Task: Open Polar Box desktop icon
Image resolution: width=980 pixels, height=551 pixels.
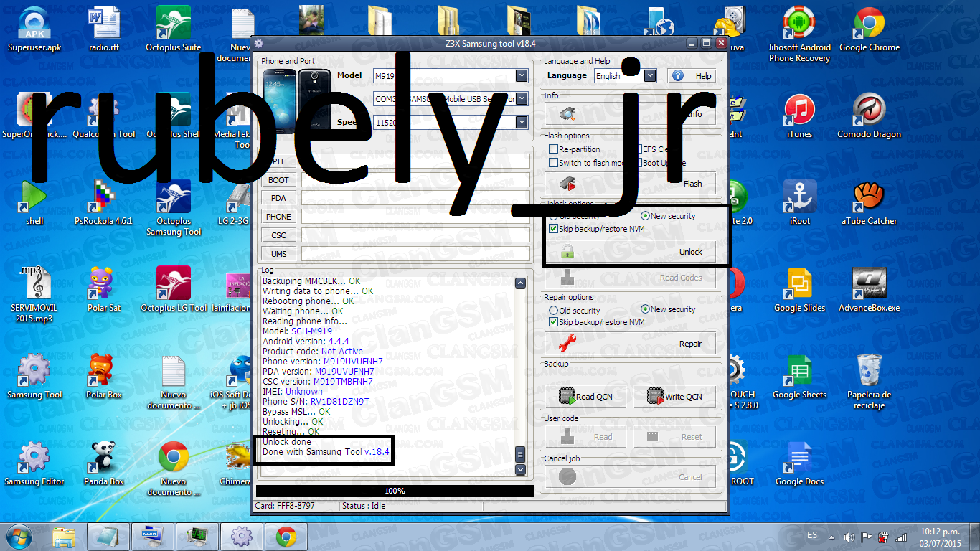Action: (x=104, y=377)
